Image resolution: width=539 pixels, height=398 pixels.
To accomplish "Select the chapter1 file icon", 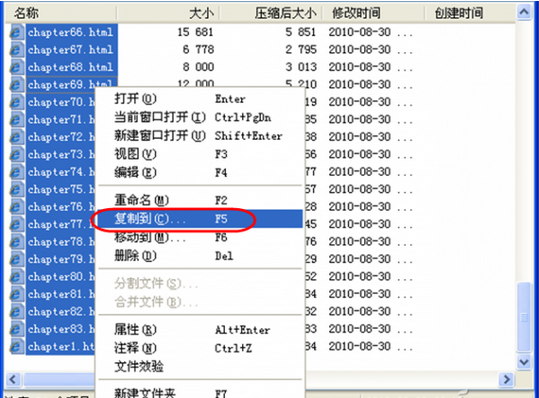I will [16, 347].
